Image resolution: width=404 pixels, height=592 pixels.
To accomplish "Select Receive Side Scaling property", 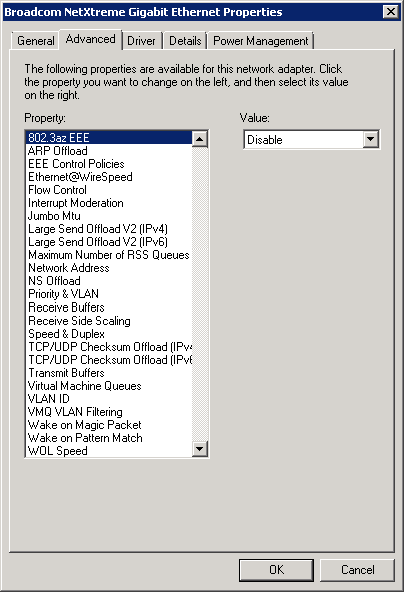I will [x=109, y=321].
